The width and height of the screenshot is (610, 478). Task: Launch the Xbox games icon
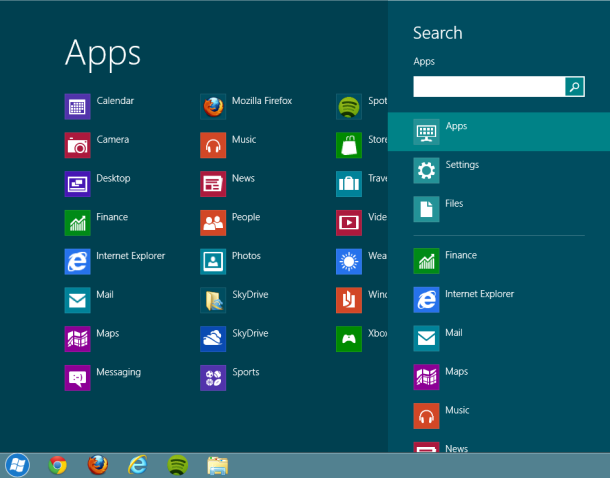pyautogui.click(x=349, y=339)
